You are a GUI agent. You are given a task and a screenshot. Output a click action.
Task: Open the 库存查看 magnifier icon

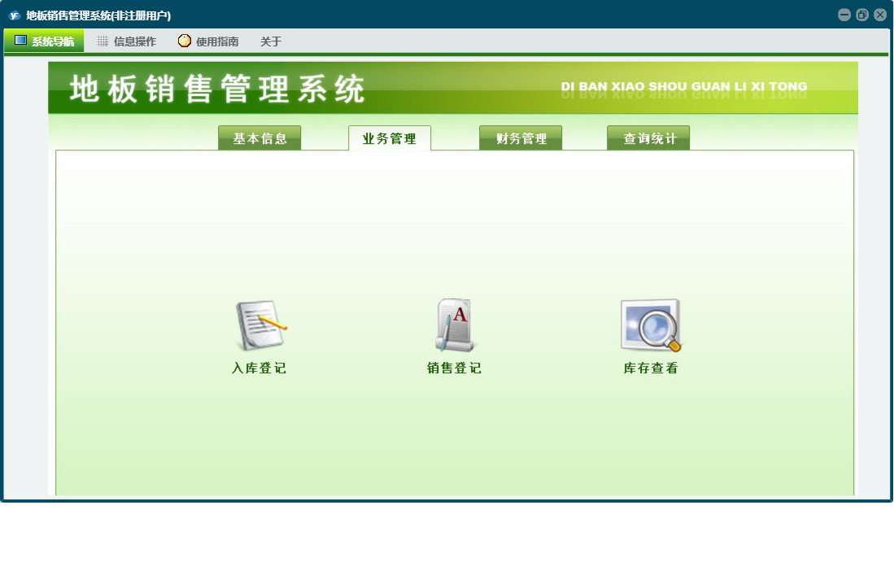651,325
